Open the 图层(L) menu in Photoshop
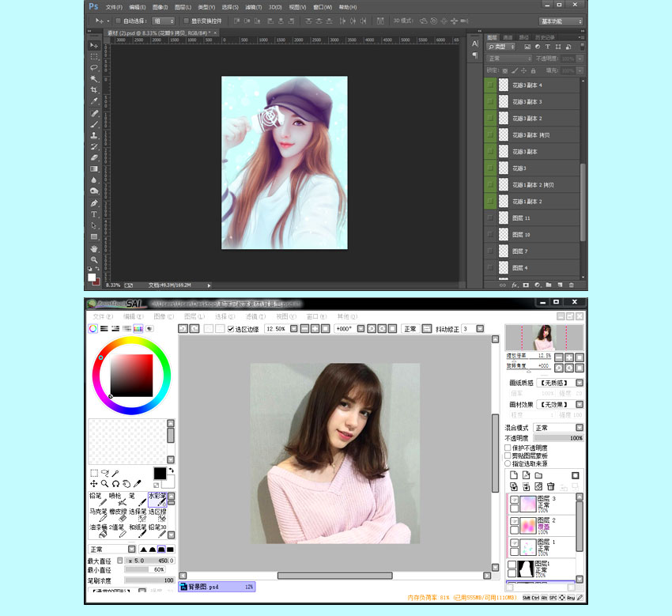Screen dimensions: 672x616 pos(183,7)
